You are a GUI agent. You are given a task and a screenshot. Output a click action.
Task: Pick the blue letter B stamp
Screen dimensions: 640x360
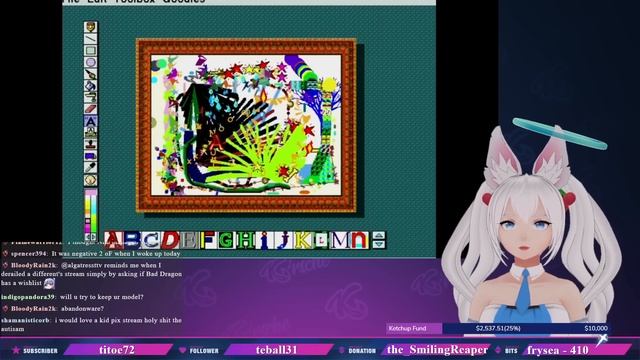[132, 240]
